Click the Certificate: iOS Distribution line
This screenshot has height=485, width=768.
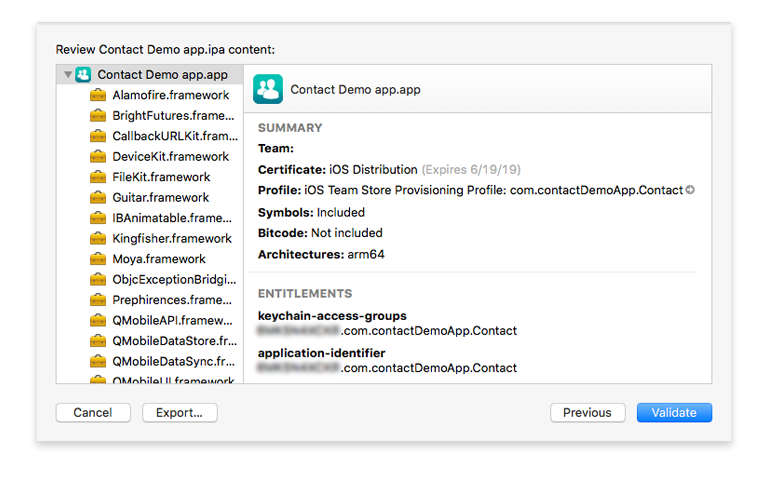click(x=337, y=170)
